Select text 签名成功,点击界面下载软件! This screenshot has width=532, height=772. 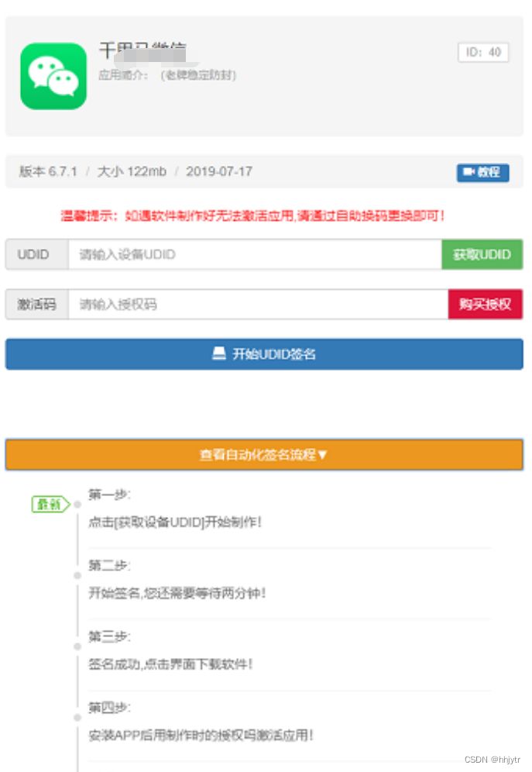(x=170, y=664)
